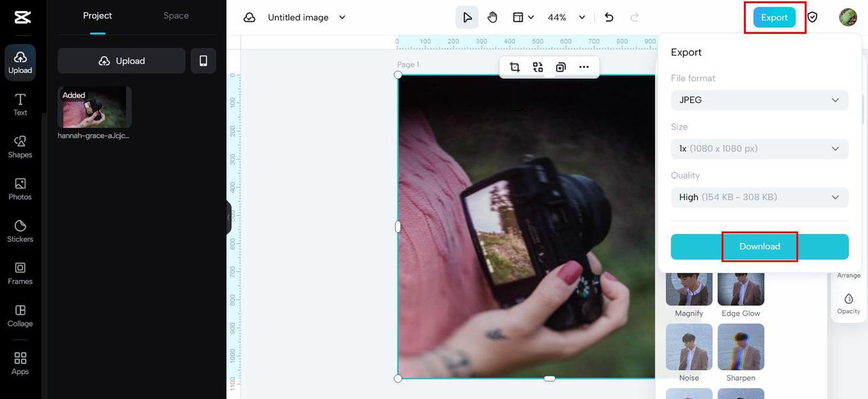Undo the last action
Viewport: 868px width, 399px height.
pos(609,18)
